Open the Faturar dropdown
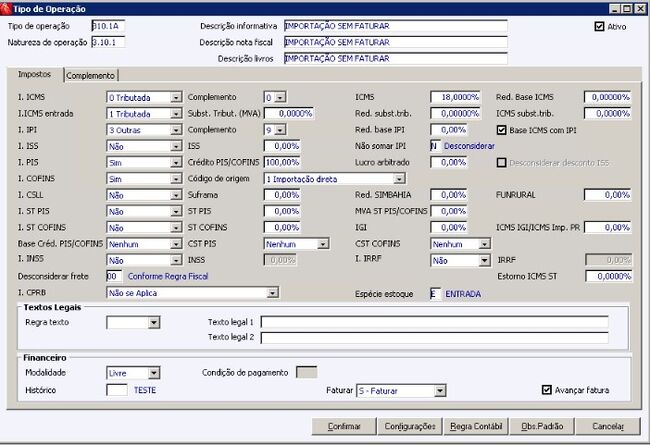 coord(440,391)
